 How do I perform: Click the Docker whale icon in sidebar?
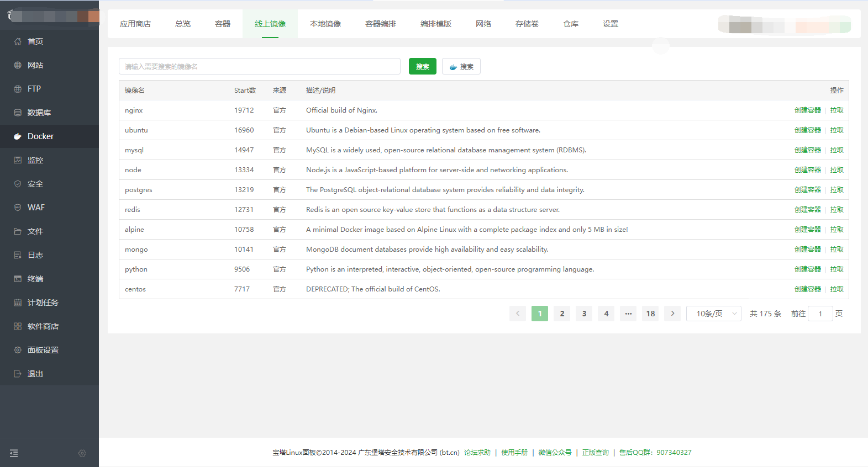click(18, 136)
